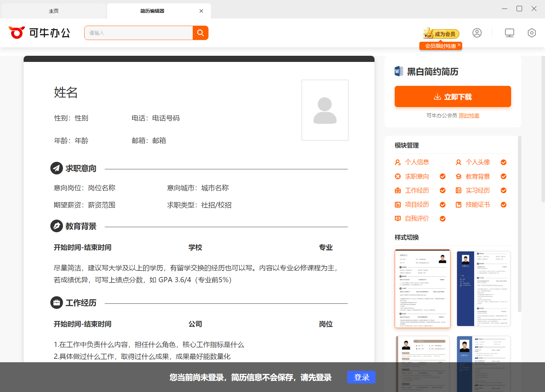Image resolution: width=545 pixels, height=392 pixels.
Task: Click the module panel vertical scrollbar
Action: pyautogui.click(x=520, y=224)
